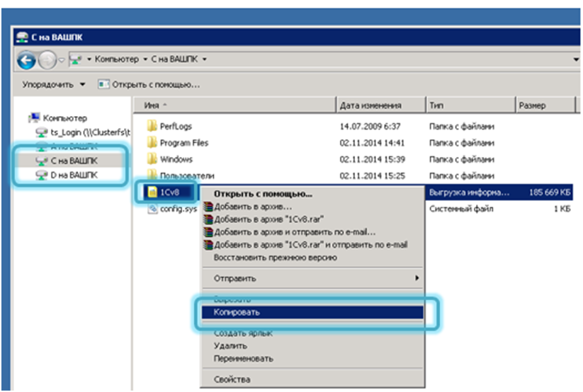
Task: Sort by Размер column header
Action: (x=545, y=105)
